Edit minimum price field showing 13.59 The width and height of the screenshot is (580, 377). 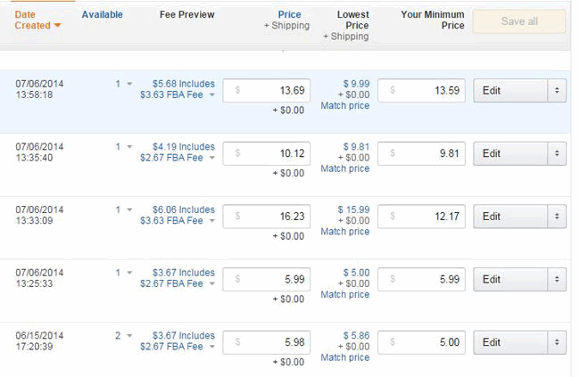tap(421, 90)
